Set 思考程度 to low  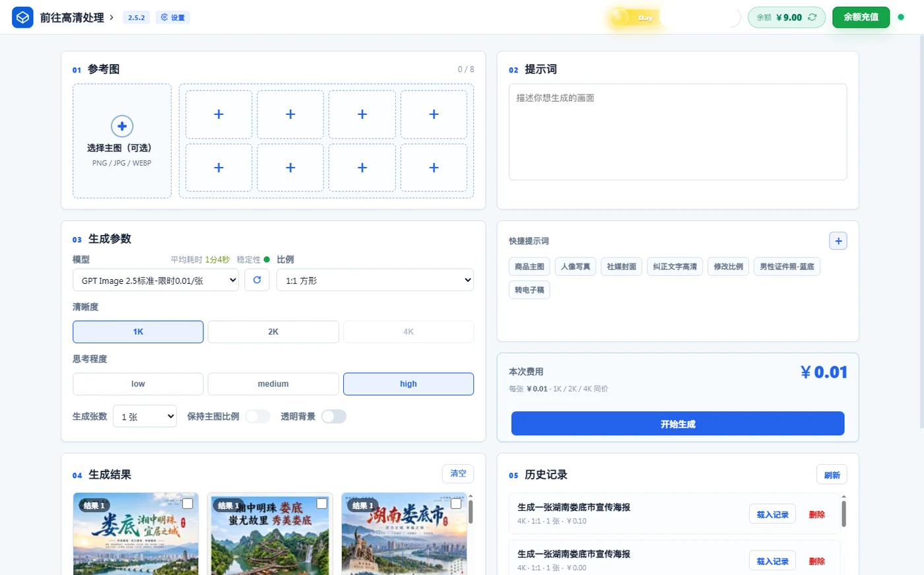pos(138,384)
